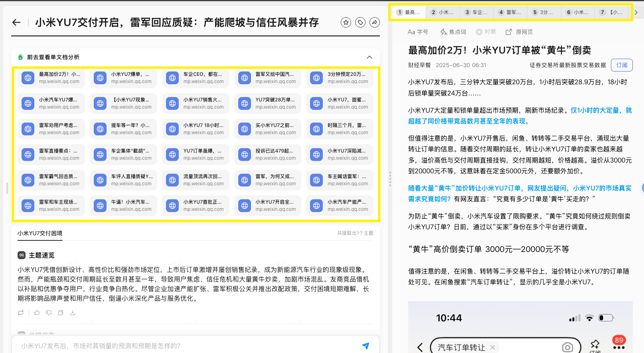This screenshot has height=353, width=644.
Task: Open source card 牛逼!小米汽车
Action: [123, 206]
